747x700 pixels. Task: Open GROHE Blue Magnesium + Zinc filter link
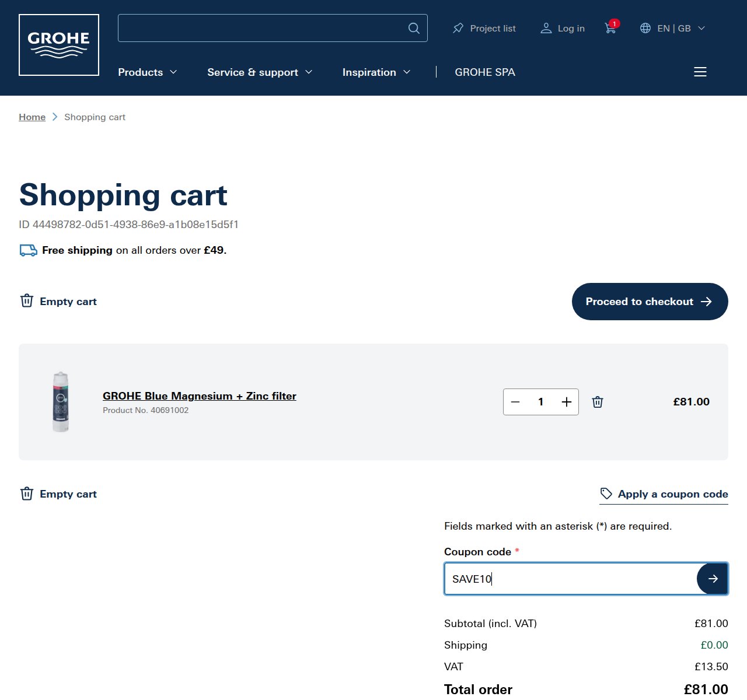(200, 396)
